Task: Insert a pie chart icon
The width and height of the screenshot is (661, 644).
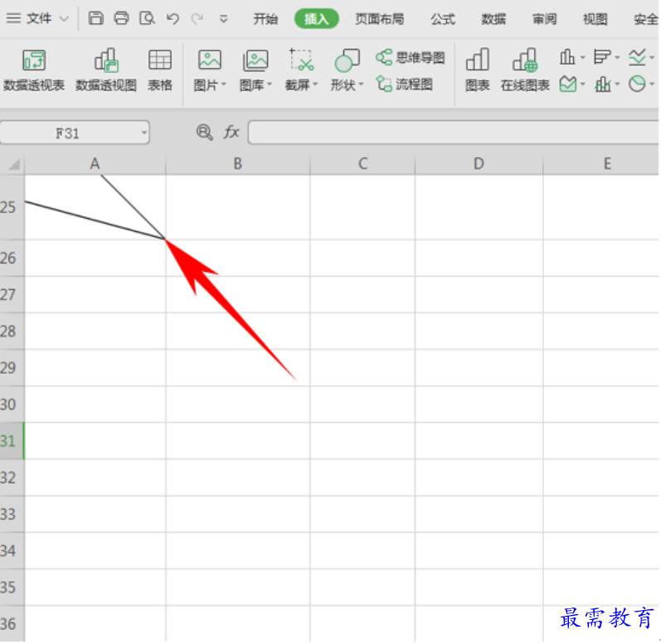Action: [x=637, y=85]
